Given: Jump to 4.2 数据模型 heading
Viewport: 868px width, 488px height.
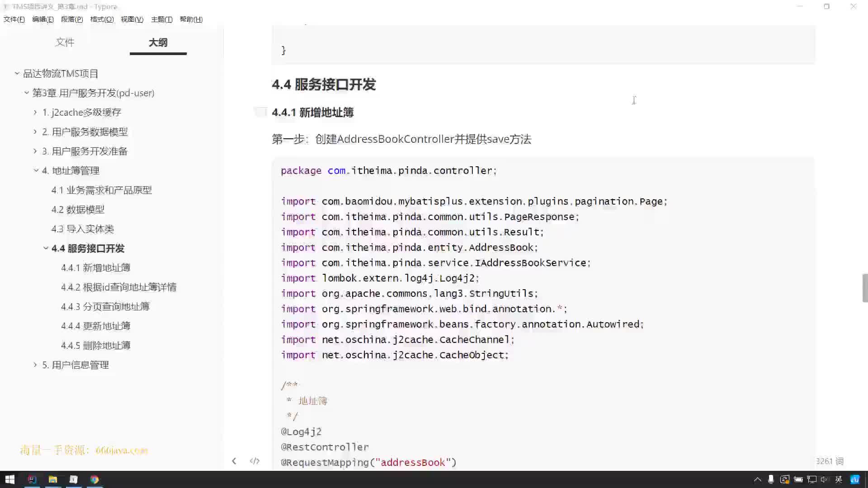Looking at the screenshot, I should 78,210.
